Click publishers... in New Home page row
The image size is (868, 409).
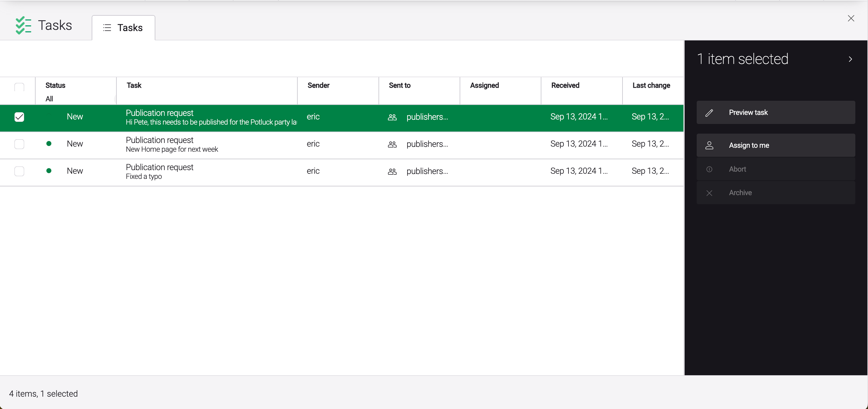[427, 144]
